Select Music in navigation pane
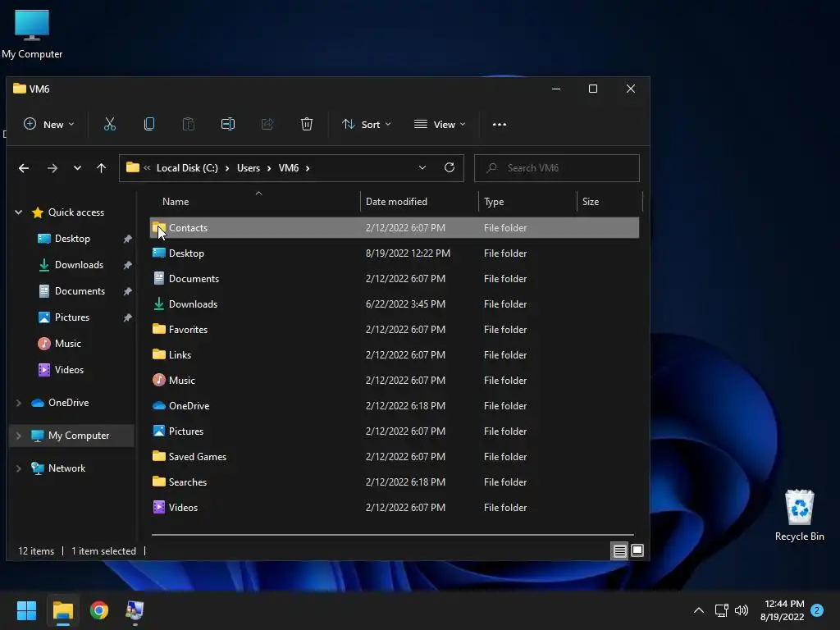 point(67,344)
